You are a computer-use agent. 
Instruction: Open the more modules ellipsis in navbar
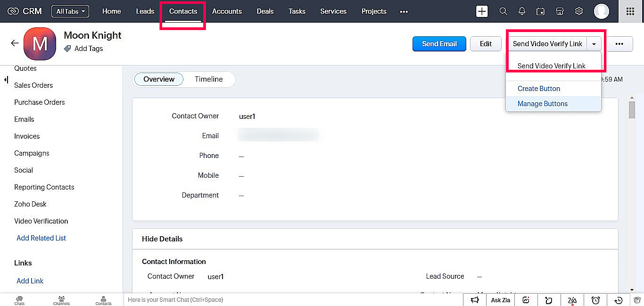(404, 11)
